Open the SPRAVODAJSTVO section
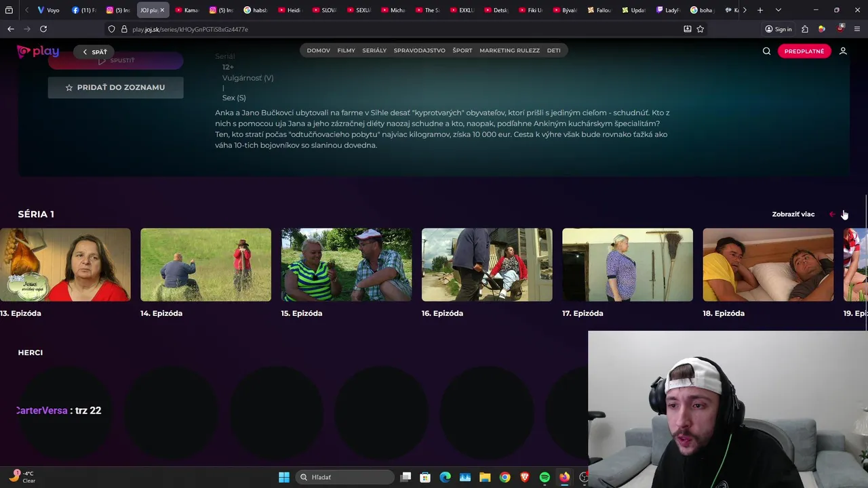Image resolution: width=868 pixels, height=488 pixels. [419, 51]
